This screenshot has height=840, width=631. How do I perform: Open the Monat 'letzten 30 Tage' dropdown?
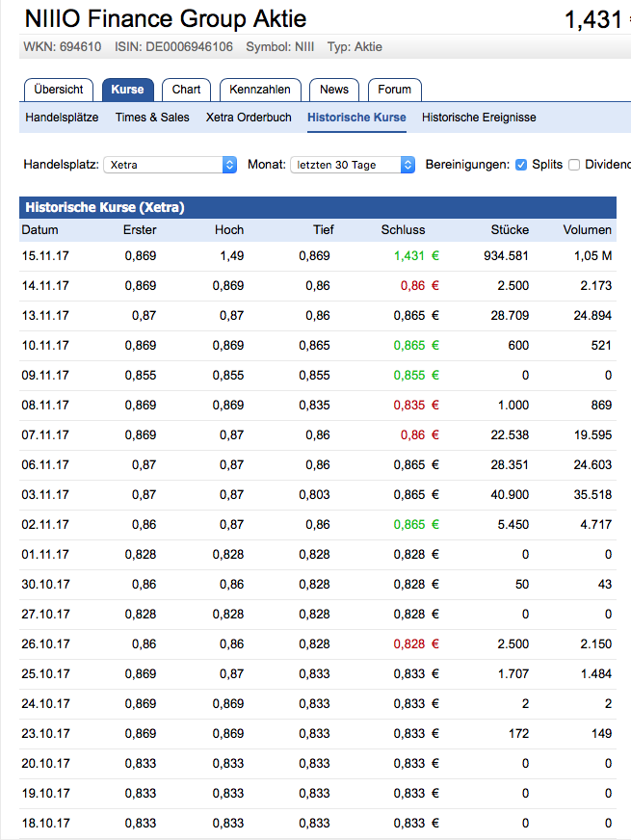[x=353, y=165]
